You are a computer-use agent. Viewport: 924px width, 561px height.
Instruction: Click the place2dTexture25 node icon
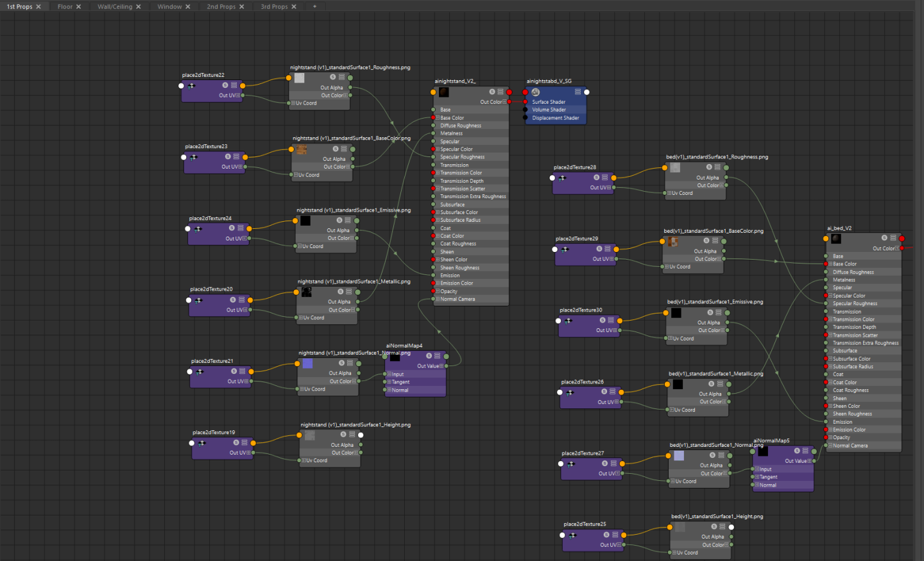(x=572, y=535)
